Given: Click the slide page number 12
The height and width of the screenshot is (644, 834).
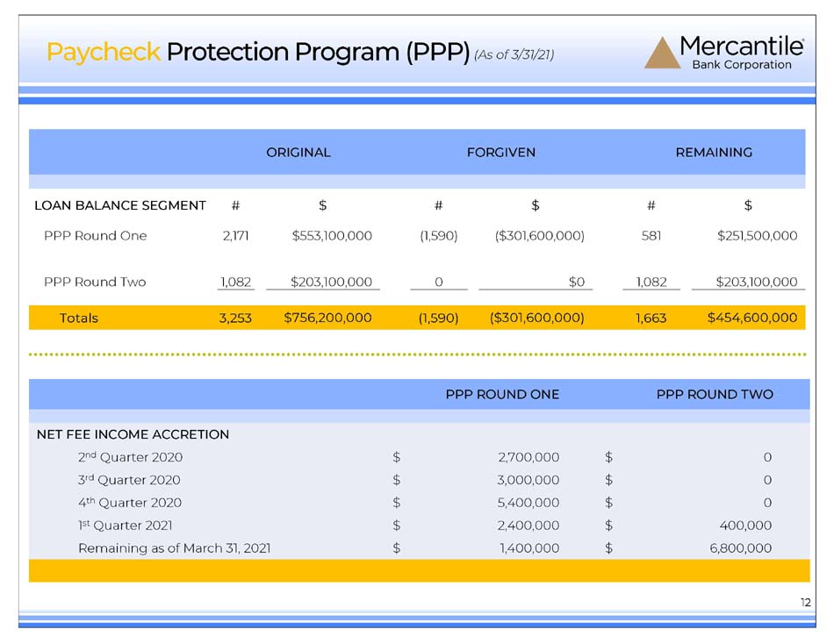Looking at the screenshot, I should [806, 603].
